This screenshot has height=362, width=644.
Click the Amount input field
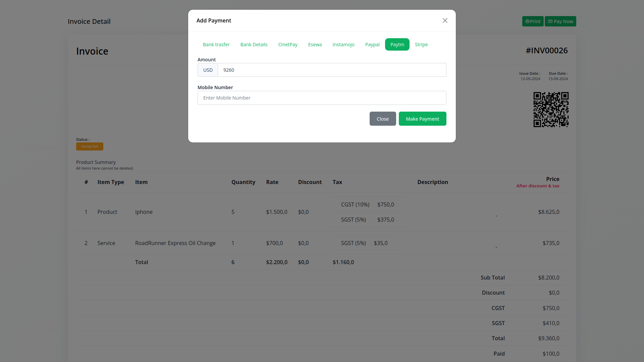pyautogui.click(x=331, y=70)
